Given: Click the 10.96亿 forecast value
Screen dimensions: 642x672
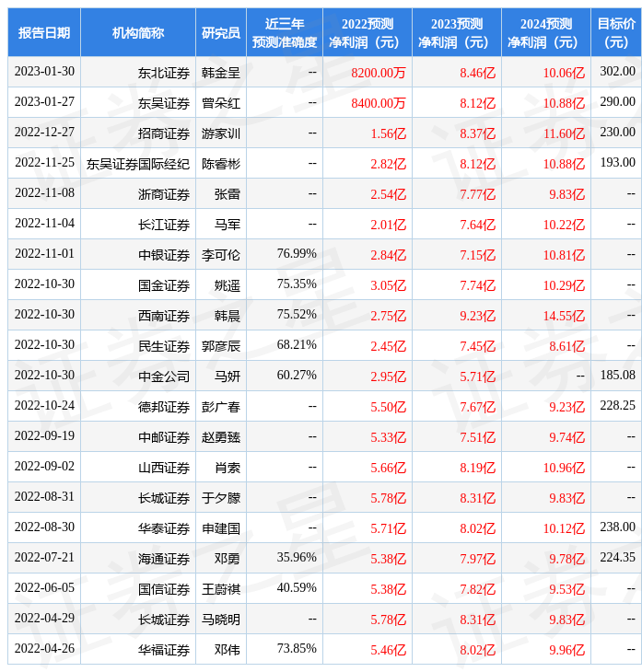Looking at the screenshot, I should click(564, 468).
